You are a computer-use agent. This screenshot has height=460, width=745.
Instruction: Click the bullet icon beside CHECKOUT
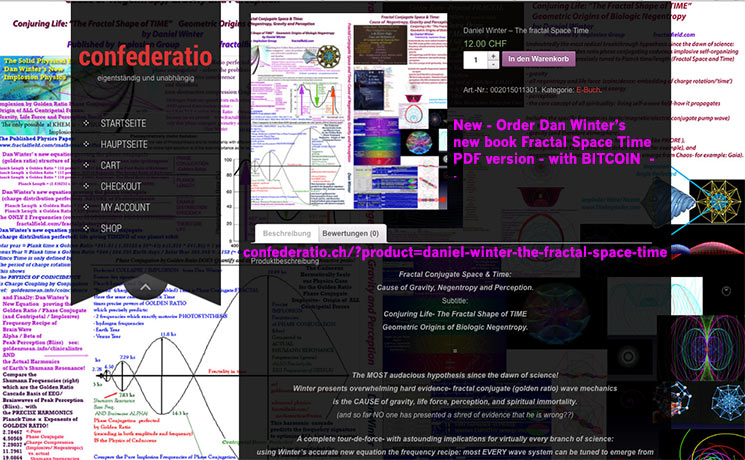(x=86, y=186)
